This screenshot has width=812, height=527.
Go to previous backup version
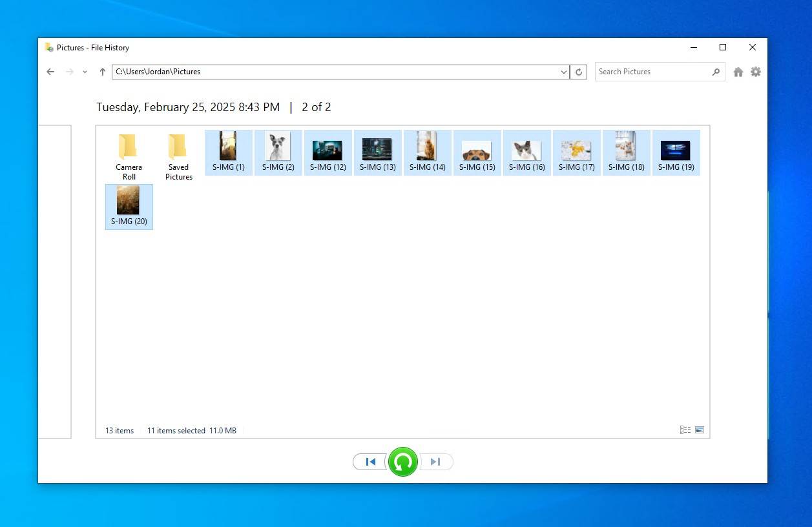tap(370, 462)
